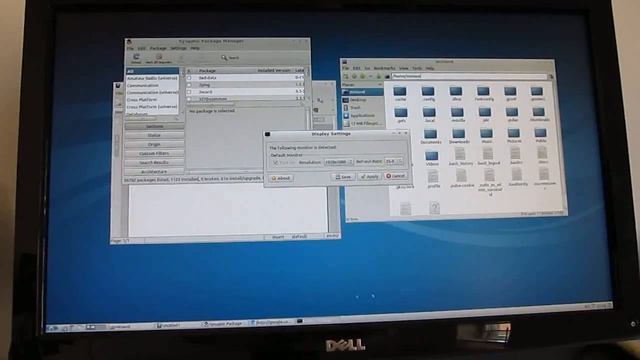Select the Communication category in Synaptic
The width and height of the screenshot is (640, 360).
tap(152, 85)
